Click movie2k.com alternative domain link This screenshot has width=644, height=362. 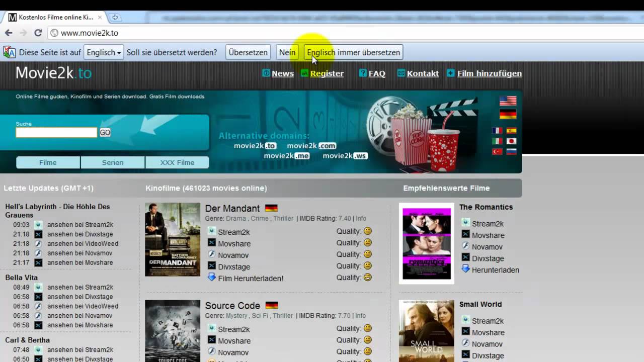coord(311,146)
